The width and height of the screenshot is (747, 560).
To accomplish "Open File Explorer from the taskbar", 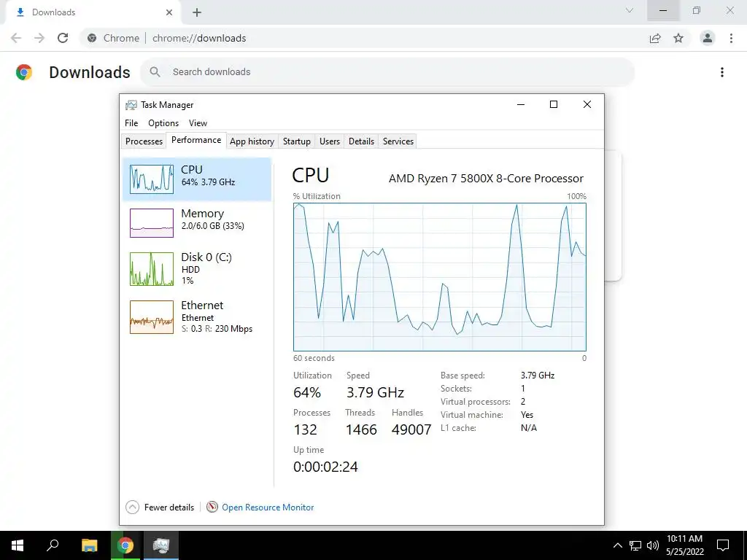I will click(x=89, y=545).
